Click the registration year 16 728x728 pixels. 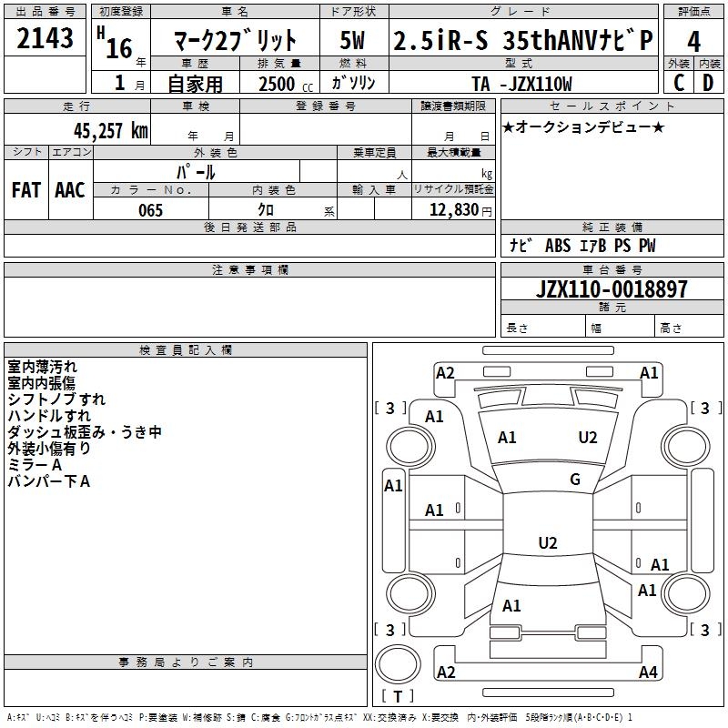(x=119, y=48)
